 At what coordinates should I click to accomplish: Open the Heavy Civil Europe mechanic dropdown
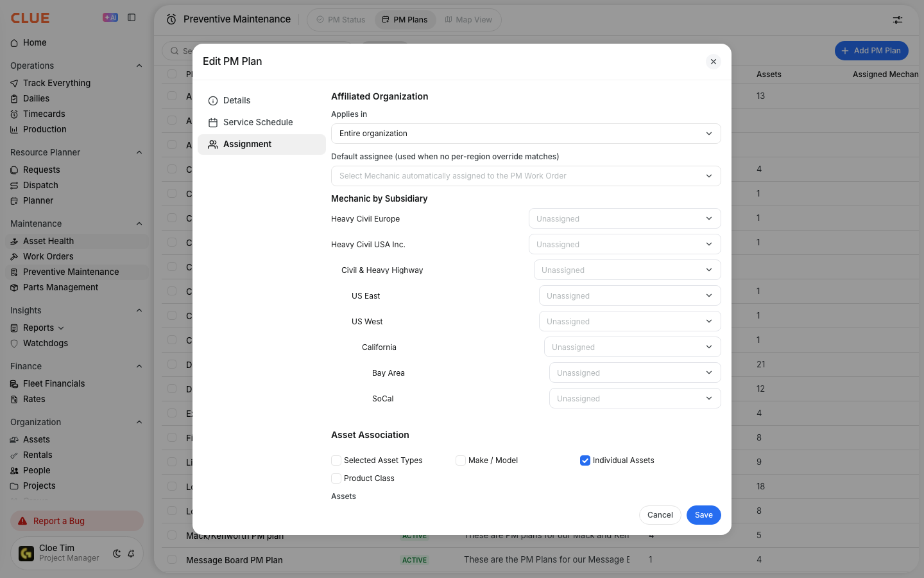[625, 218]
